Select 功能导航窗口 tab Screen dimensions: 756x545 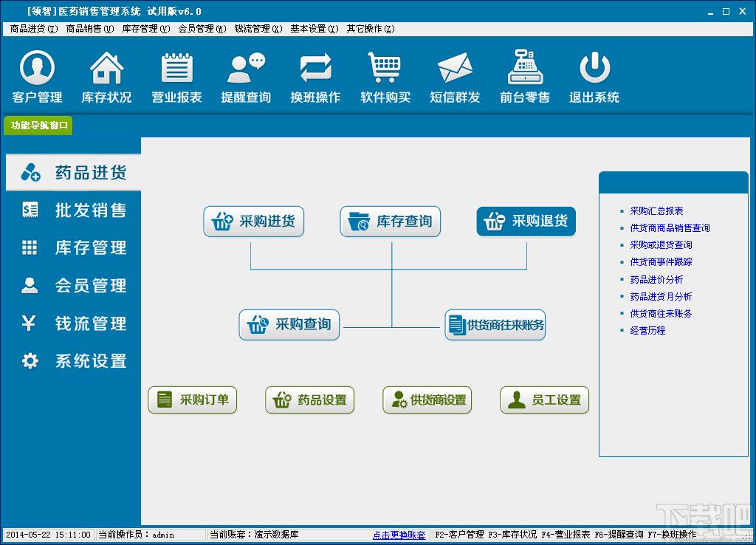coord(38,126)
